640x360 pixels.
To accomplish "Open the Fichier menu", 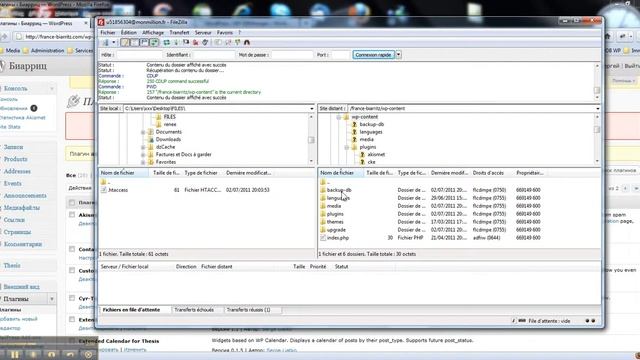I will pyautogui.click(x=108, y=33).
